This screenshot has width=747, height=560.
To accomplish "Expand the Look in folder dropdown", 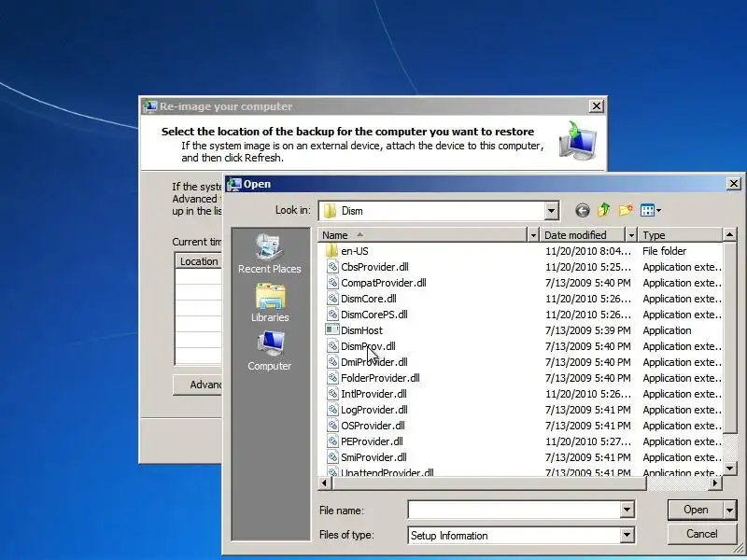I will [551, 211].
